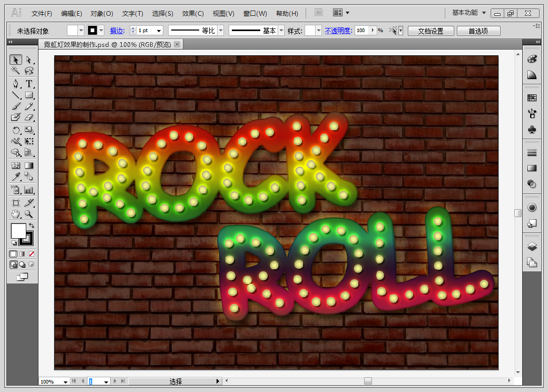Open the Layers panel icon
This screenshot has height=392, width=548.
click(x=532, y=247)
